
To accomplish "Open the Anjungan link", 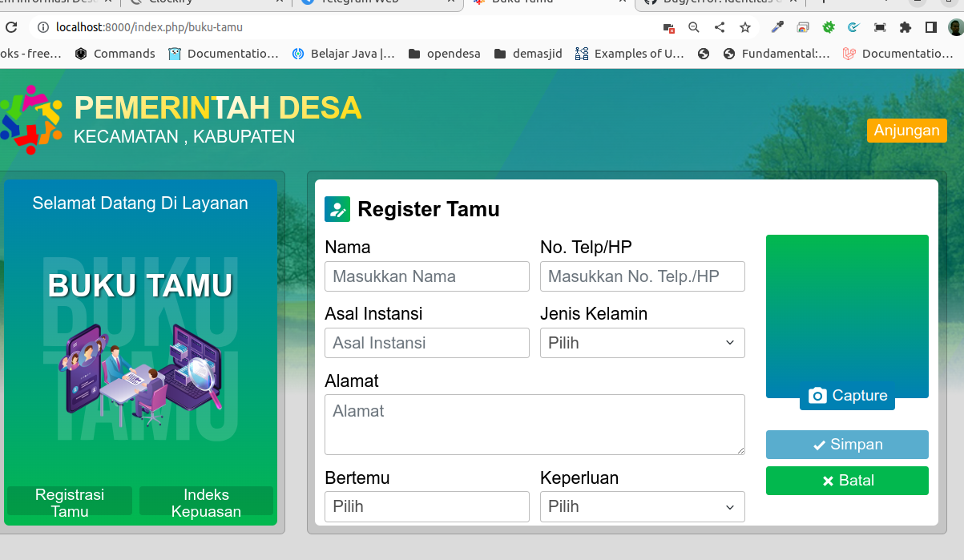I will (906, 130).
